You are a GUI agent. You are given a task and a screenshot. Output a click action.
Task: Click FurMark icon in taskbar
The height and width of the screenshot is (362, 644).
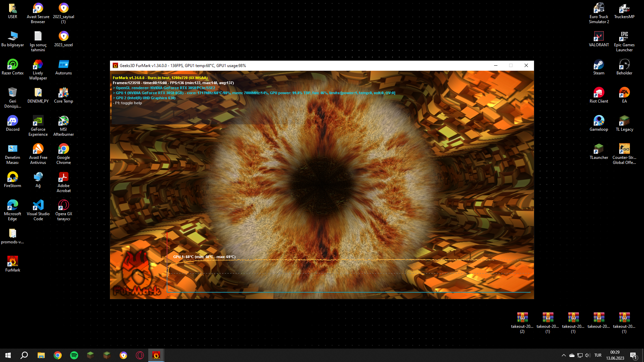[156, 355]
